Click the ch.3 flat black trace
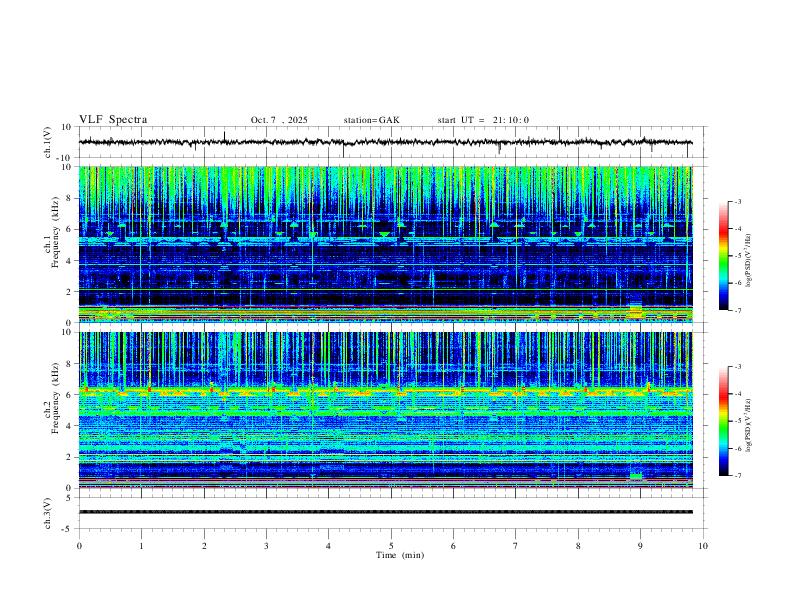The image size is (792, 612). [385, 512]
